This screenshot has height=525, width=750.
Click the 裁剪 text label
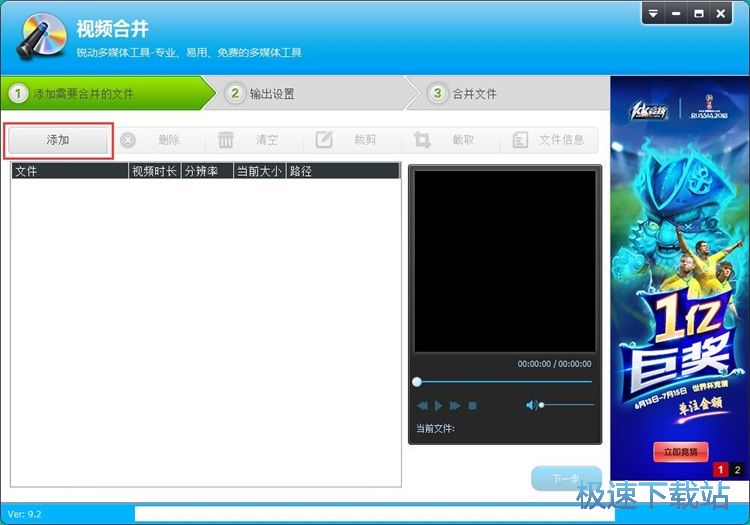click(365, 140)
